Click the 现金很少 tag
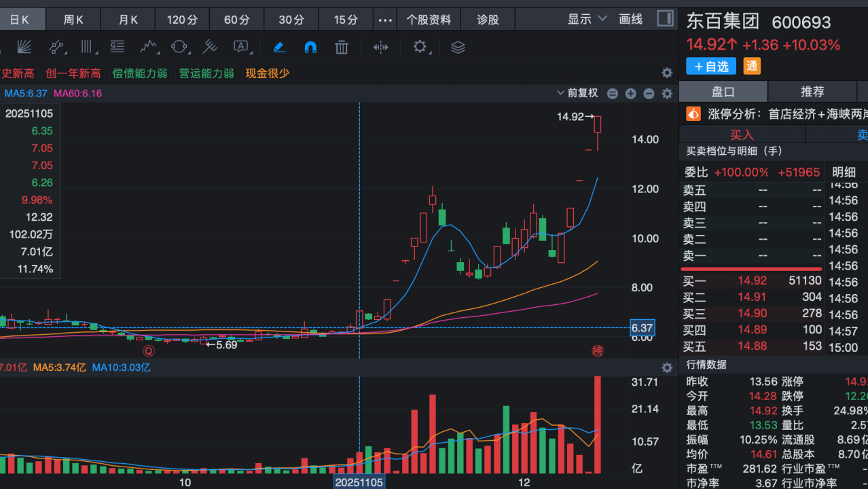 click(x=268, y=73)
